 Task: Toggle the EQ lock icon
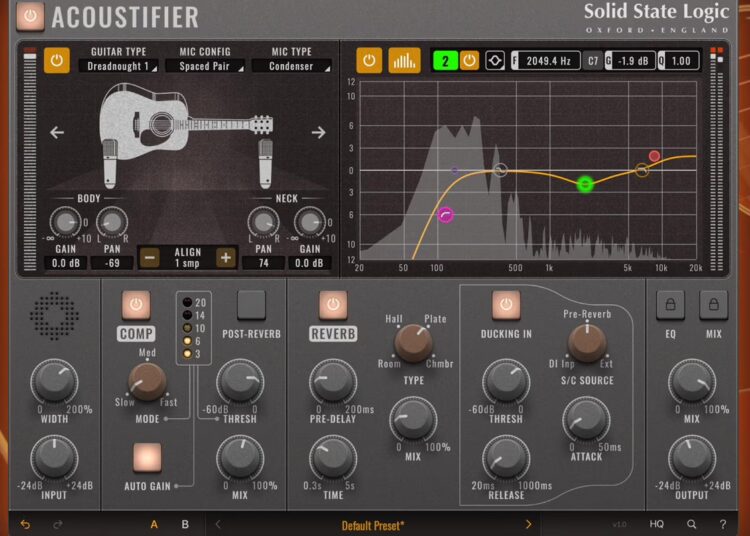(x=671, y=305)
